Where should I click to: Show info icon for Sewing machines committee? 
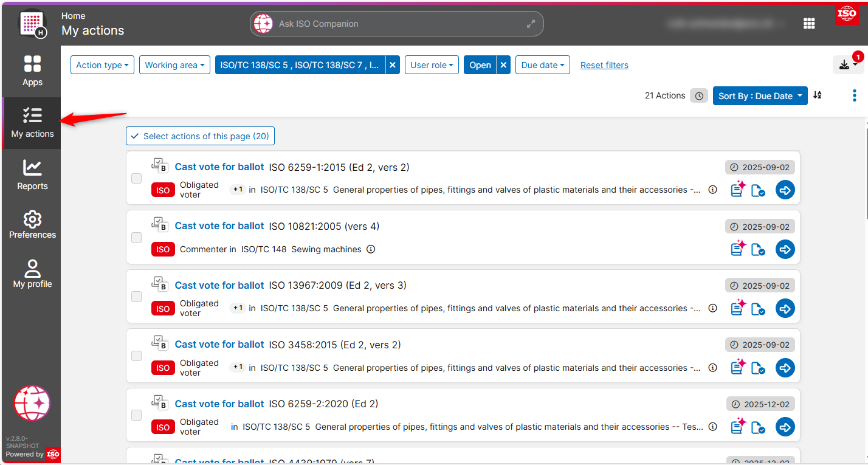tap(371, 249)
